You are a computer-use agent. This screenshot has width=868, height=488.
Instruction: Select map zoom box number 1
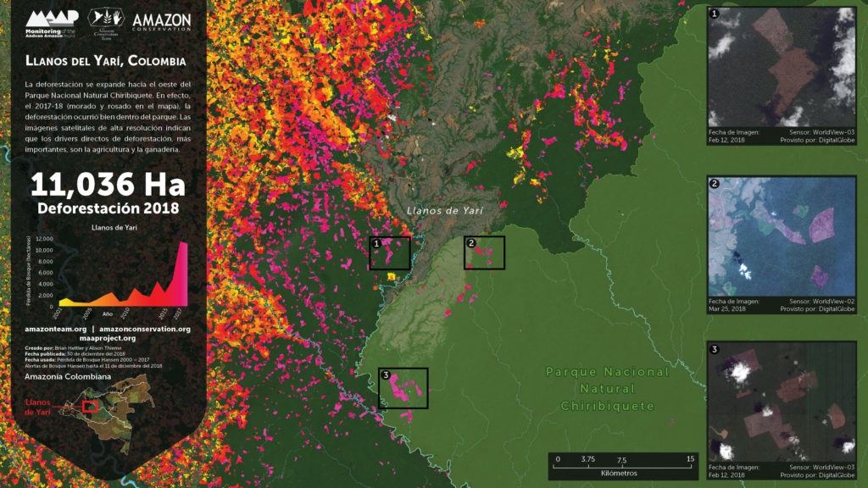pyautogui.click(x=390, y=252)
